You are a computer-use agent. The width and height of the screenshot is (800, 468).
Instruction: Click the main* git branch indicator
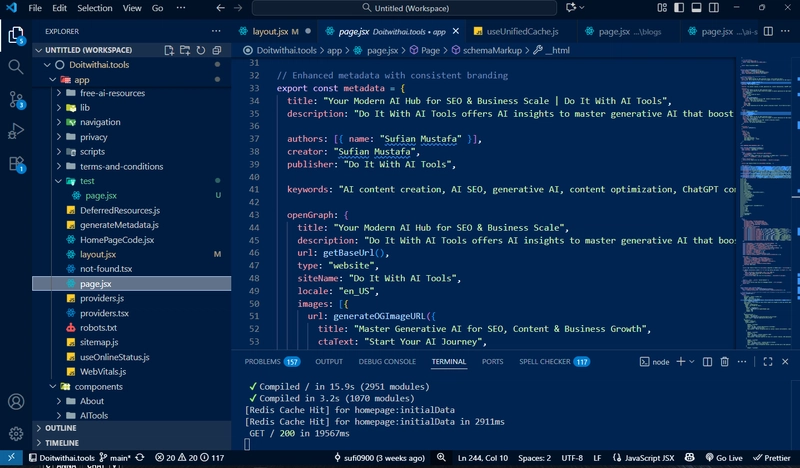point(118,458)
